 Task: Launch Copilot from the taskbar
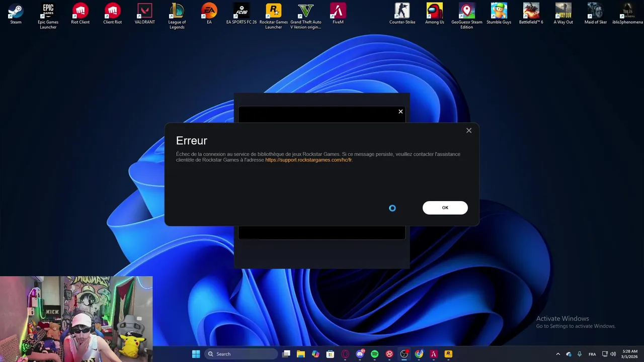tap(315, 354)
